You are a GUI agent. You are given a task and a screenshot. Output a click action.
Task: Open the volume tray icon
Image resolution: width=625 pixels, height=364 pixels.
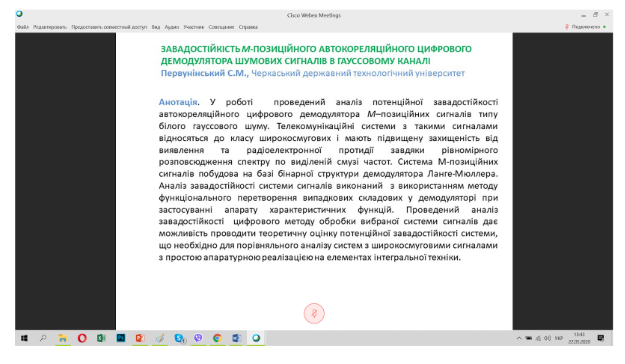coord(548,338)
